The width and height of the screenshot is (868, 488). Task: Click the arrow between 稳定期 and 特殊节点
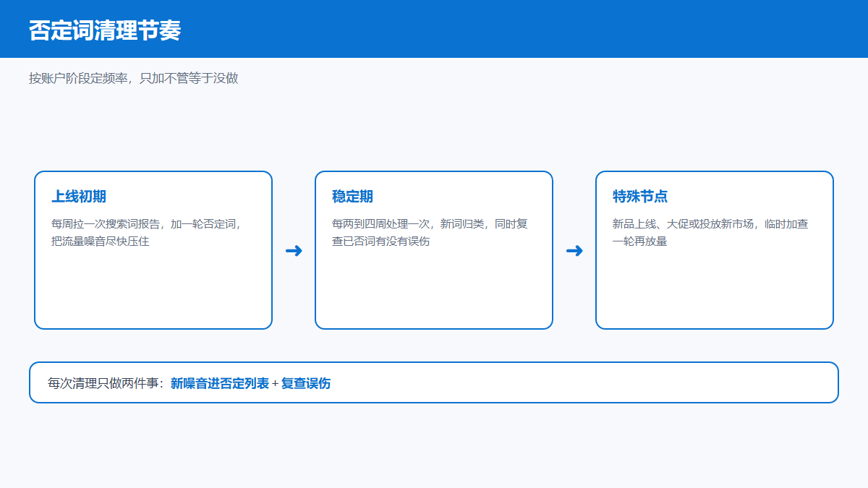click(574, 251)
